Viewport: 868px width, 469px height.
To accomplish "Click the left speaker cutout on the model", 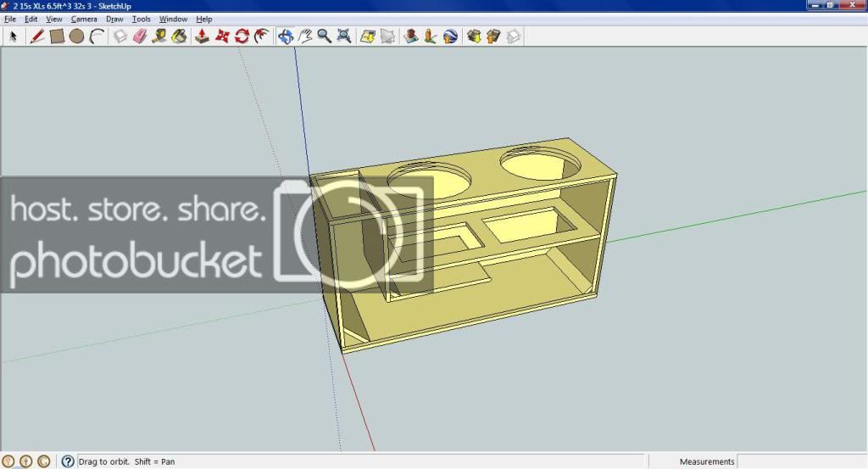I will coord(430,180).
